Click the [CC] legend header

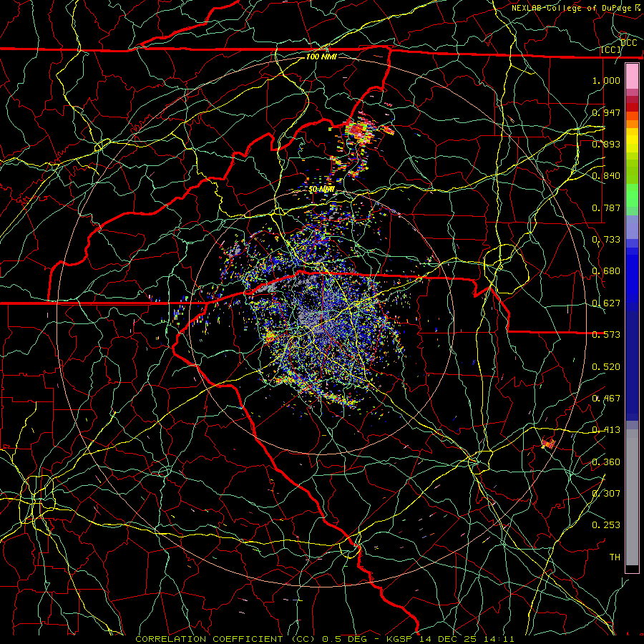tap(611, 49)
